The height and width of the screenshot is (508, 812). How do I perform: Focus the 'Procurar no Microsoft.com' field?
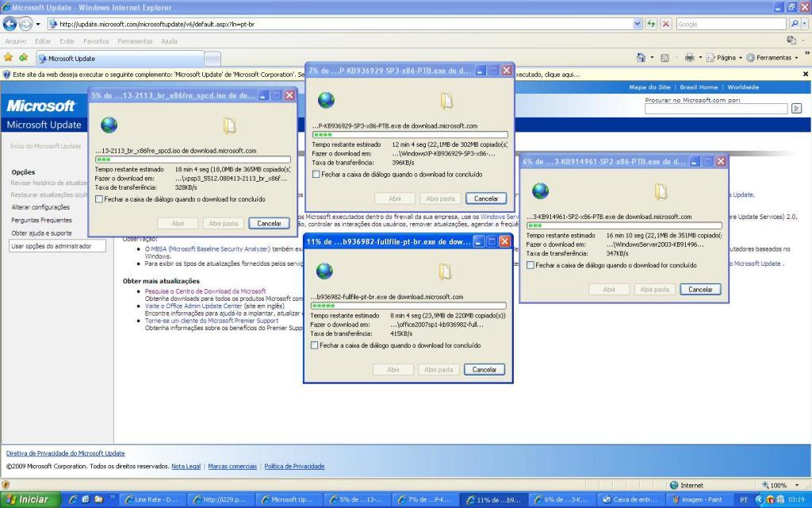716,108
